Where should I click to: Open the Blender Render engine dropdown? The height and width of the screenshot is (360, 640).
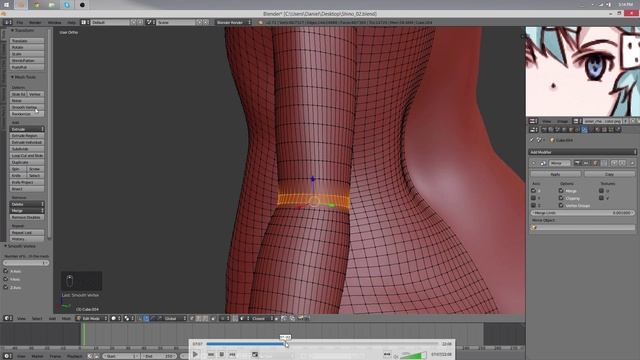tap(233, 22)
